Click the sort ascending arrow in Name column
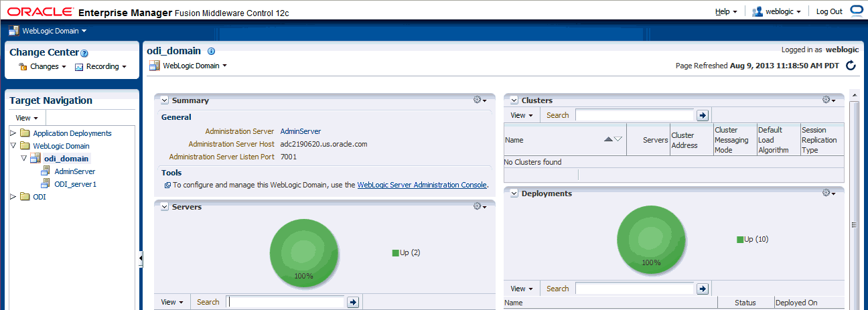Screen dimensions: 868x310 pos(608,139)
